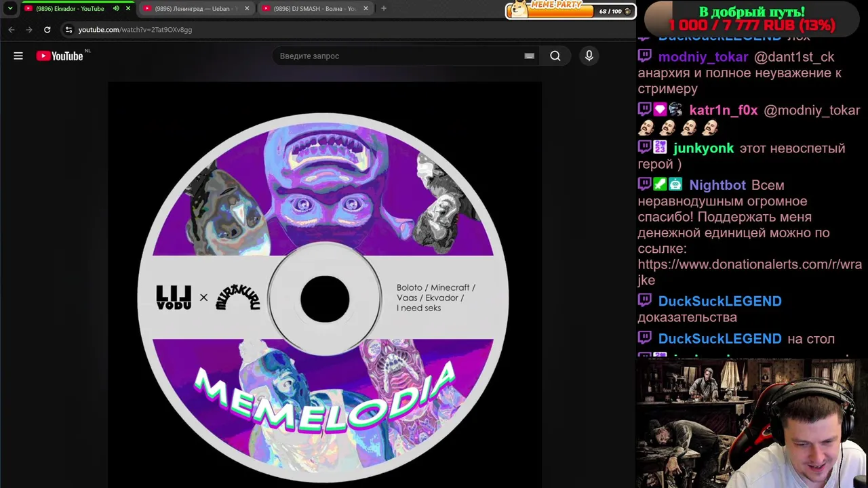Click username modniy_tokar in chat
Viewport: 868px width, 488px height.
click(703, 58)
